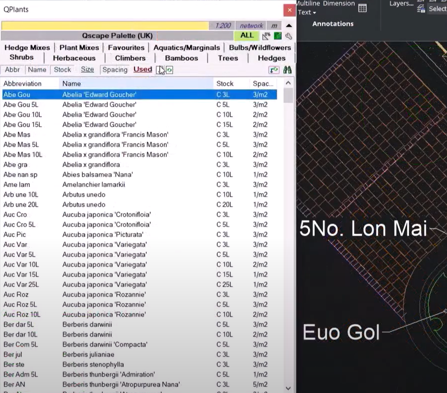Click the yellow bar at panel top

[105, 26]
